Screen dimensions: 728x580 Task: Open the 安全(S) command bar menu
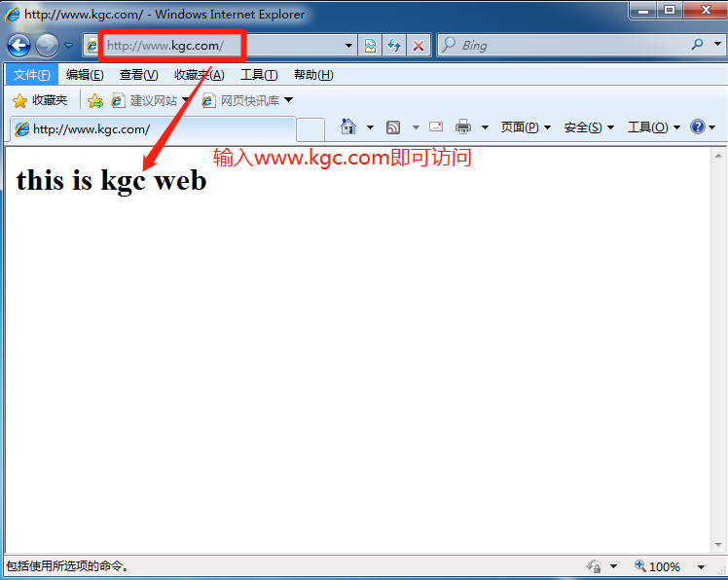(x=589, y=127)
